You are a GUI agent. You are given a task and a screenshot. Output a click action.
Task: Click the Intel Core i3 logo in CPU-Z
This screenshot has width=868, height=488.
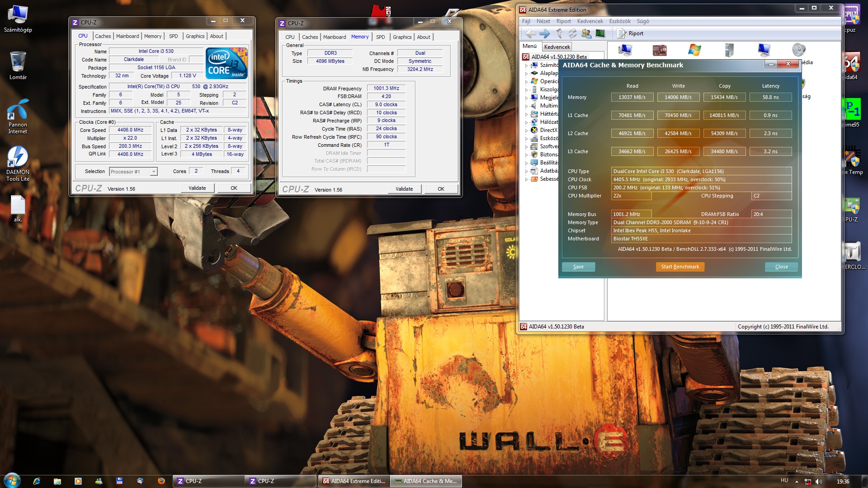click(226, 63)
